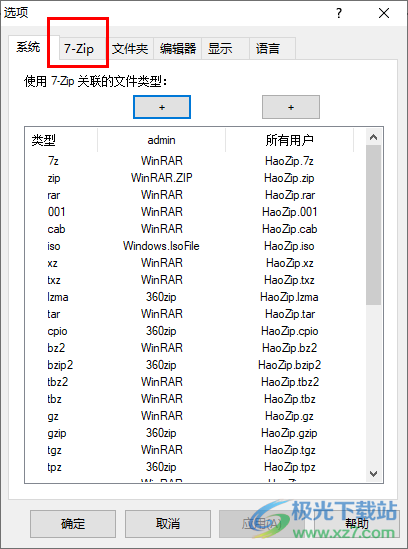Click the 所有用户 column header
The height and width of the screenshot is (549, 408).
(x=289, y=140)
